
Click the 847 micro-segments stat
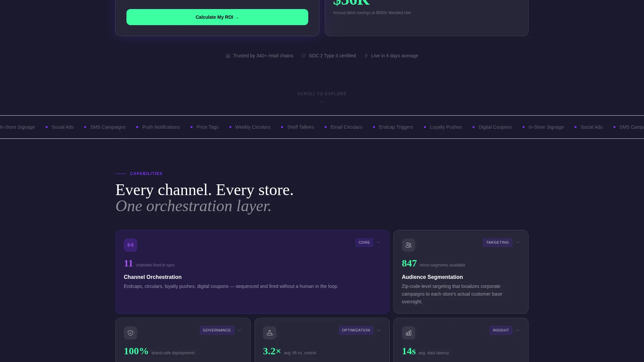[x=433, y=263]
